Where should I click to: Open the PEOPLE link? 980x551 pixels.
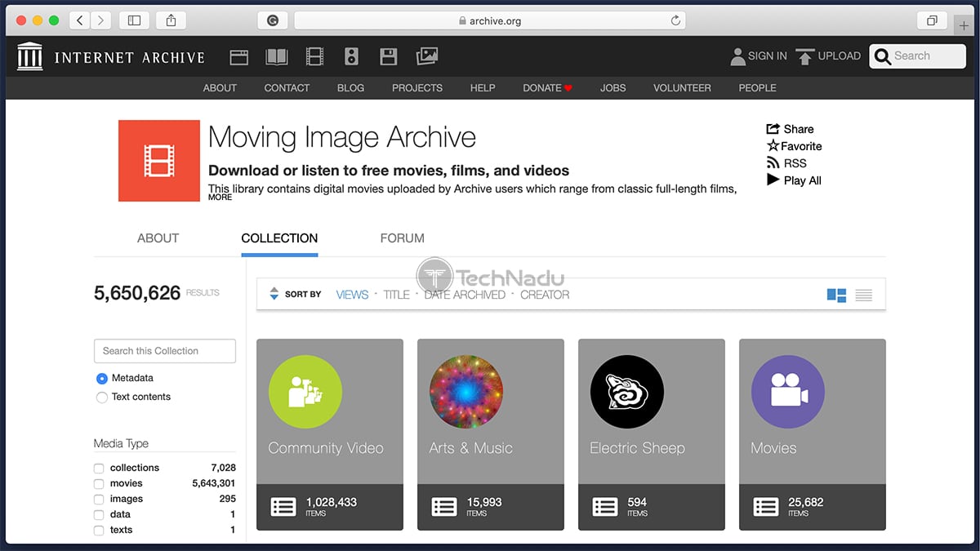(x=757, y=87)
